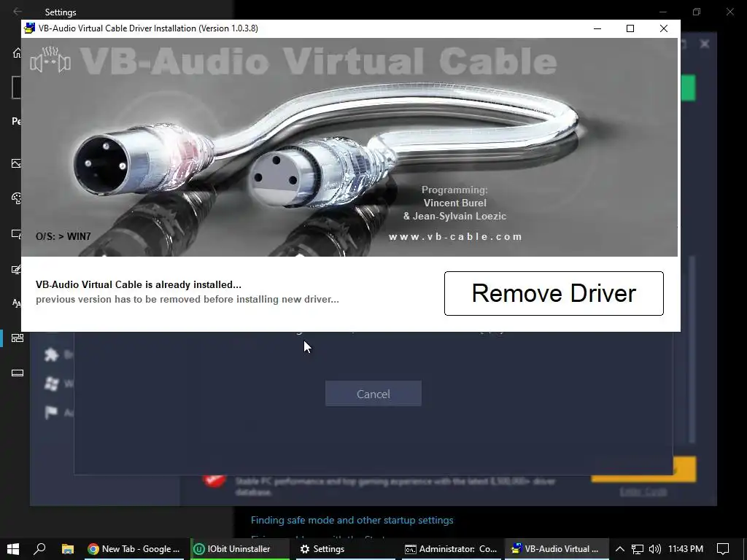Open 'Finding safe mode and other startup settings' link
This screenshot has height=560, width=747.
pos(352,520)
